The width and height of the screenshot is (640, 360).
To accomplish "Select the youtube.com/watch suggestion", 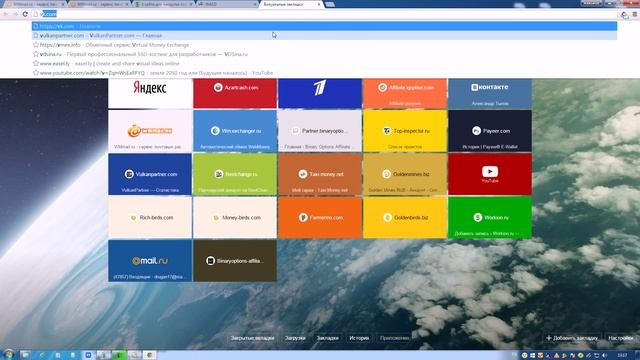I will pos(324,73).
